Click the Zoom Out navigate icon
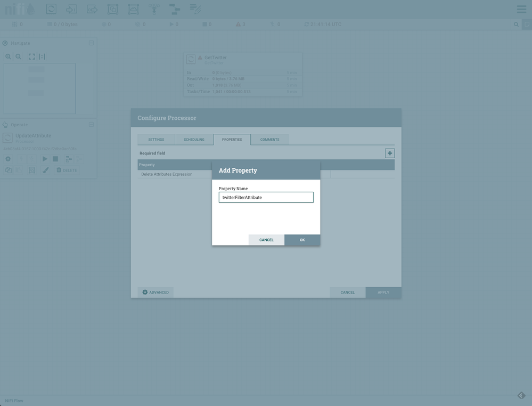This screenshot has height=406, width=532. [x=18, y=56]
